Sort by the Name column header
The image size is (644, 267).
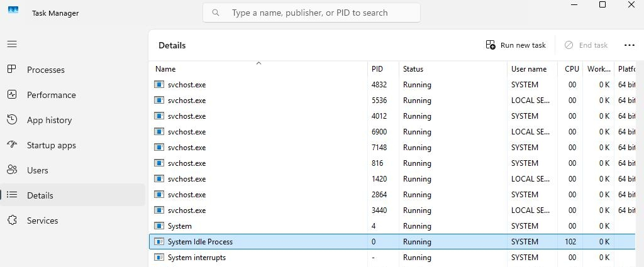[x=258, y=69]
